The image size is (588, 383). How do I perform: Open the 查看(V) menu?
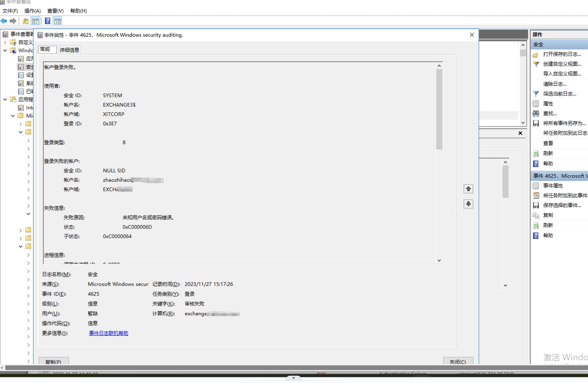point(55,11)
